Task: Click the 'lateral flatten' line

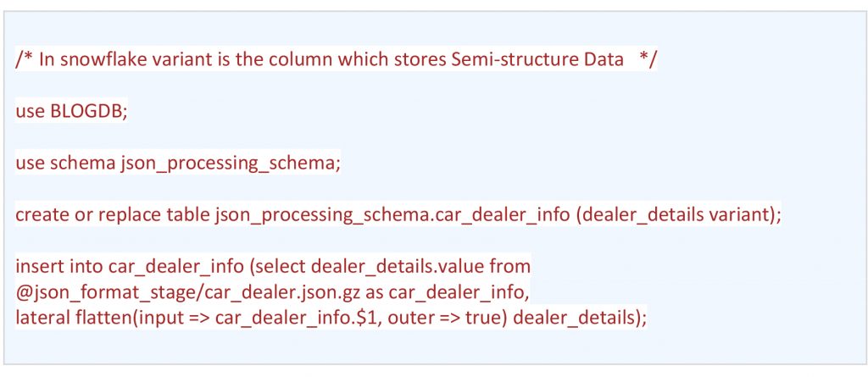Action: 331,319
